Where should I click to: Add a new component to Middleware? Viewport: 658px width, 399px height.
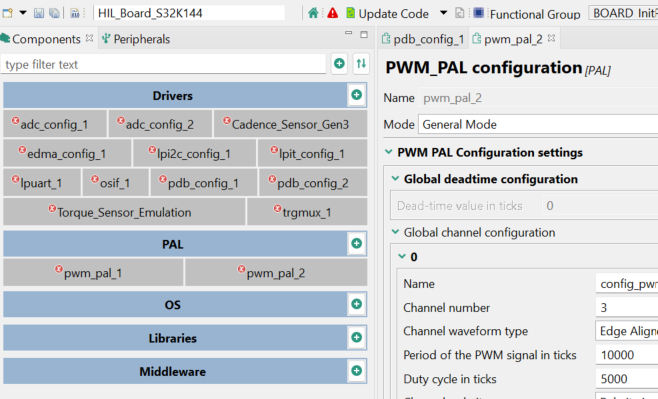(x=357, y=370)
